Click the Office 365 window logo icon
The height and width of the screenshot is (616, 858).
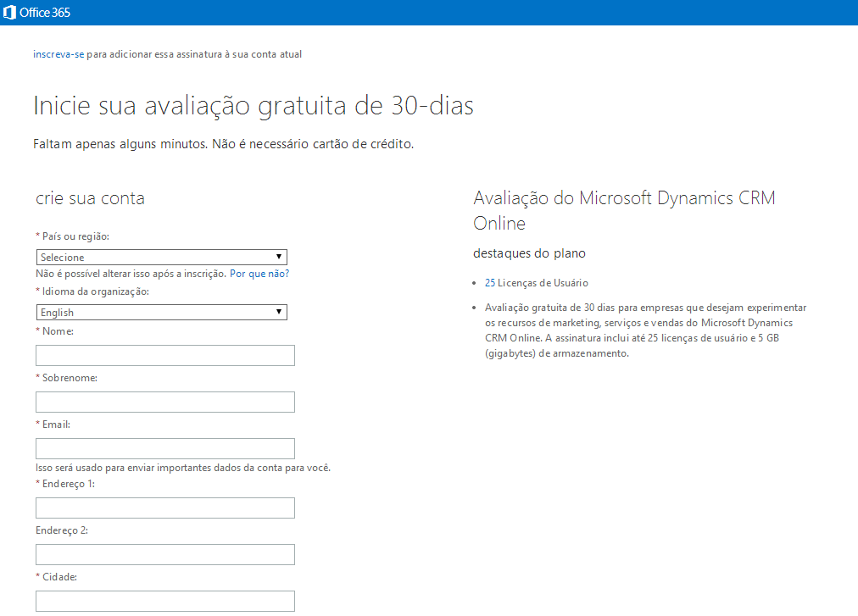[x=9, y=12]
